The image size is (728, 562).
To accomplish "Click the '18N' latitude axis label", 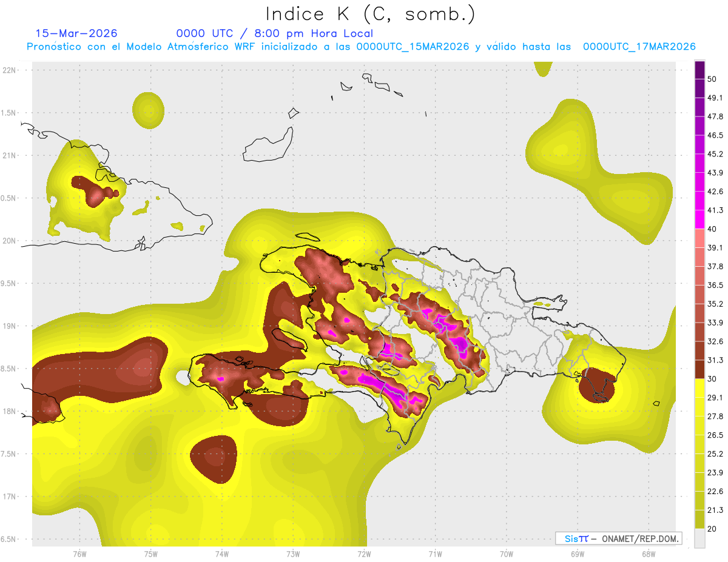I will tap(10, 411).
